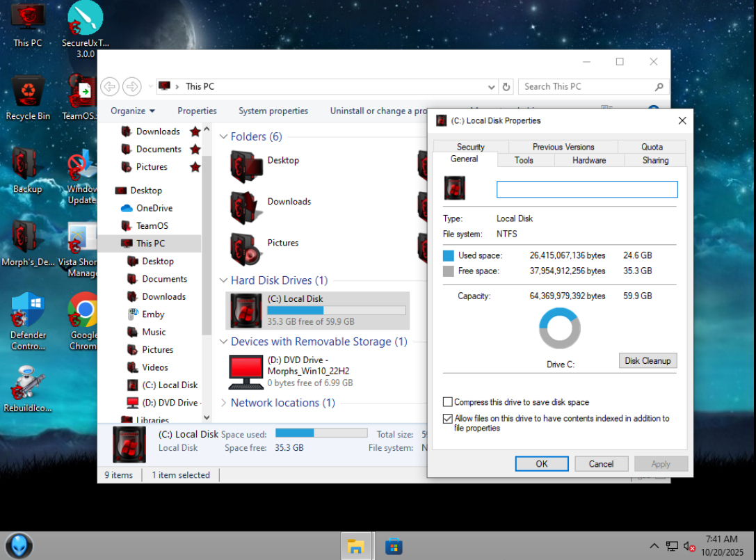The height and width of the screenshot is (560, 756).
Task: Click the System properties toolbar command
Action: (273, 111)
